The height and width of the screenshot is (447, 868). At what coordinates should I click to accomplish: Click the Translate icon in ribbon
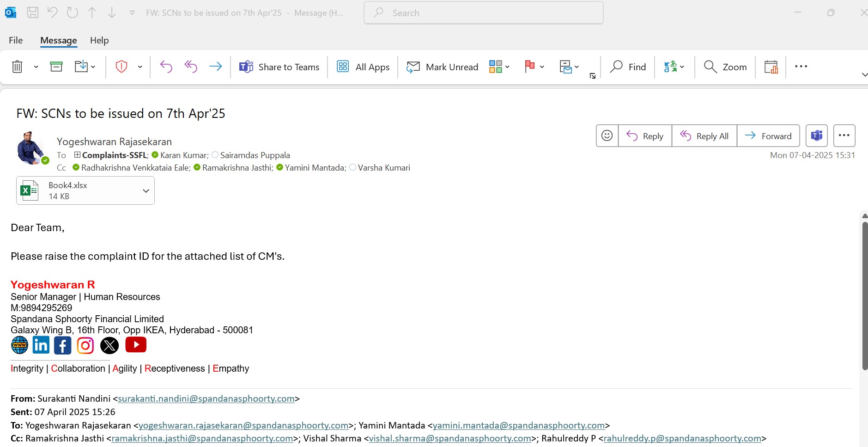click(670, 67)
